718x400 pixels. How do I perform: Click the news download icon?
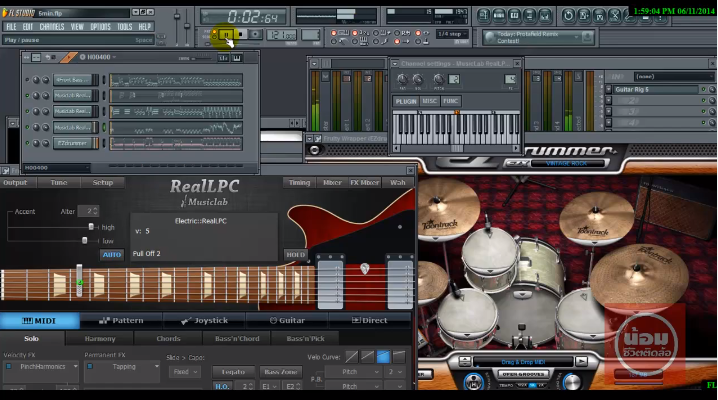coord(587,38)
